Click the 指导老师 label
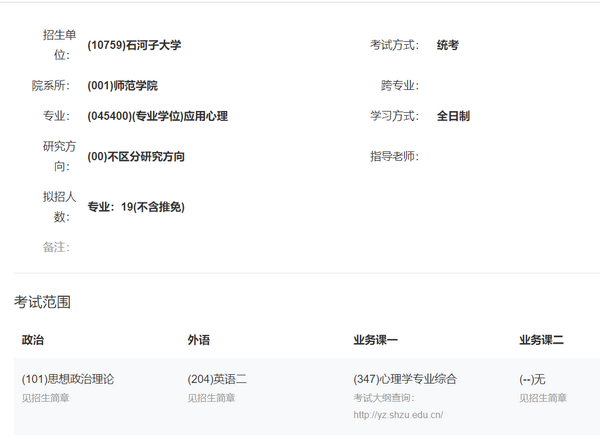Screen dimensions: 600x440 395,156
